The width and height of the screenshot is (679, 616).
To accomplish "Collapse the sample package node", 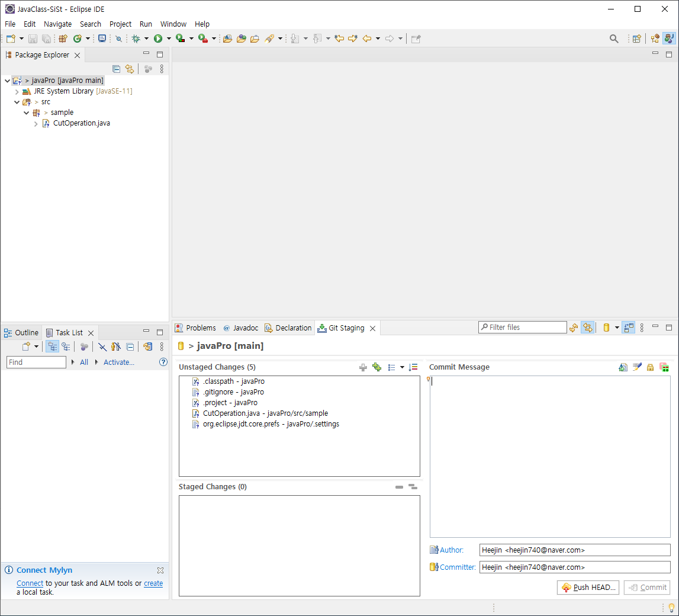I will click(27, 113).
